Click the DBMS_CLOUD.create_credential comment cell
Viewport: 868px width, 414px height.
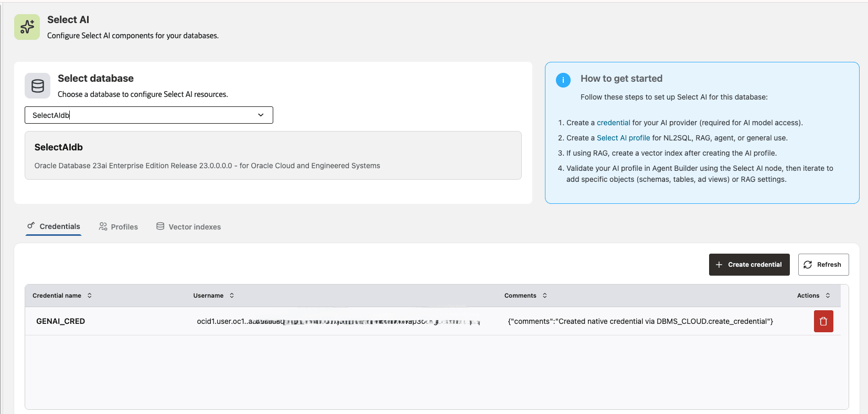point(640,321)
